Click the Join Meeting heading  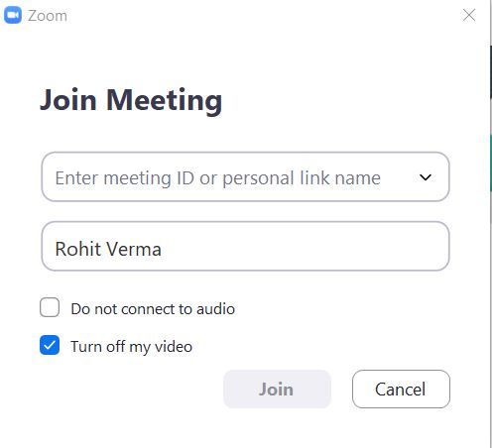coord(131,100)
